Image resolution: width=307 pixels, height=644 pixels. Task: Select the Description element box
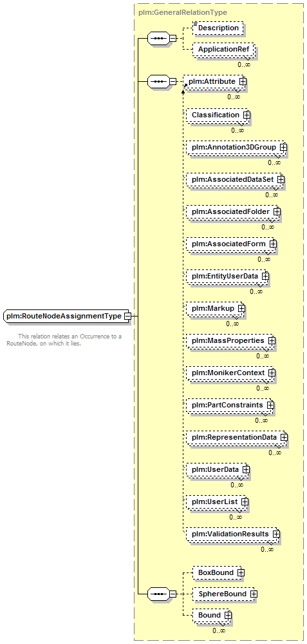click(218, 28)
